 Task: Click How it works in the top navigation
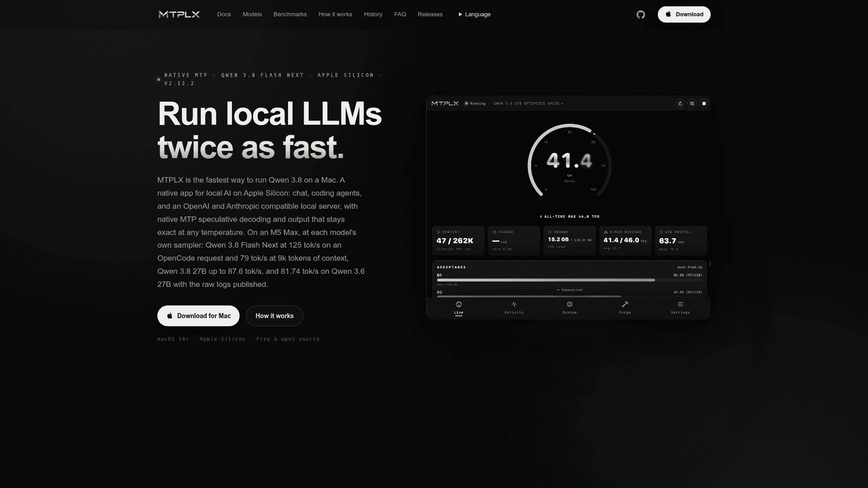[x=335, y=14]
